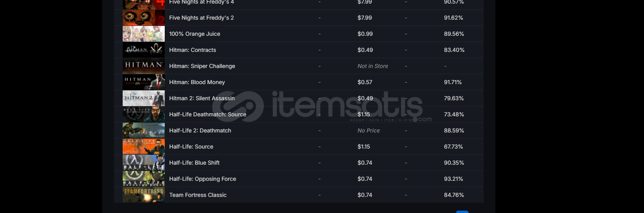The height and width of the screenshot is (213, 644).
Task: Click the Not in Store label
Action: pyautogui.click(x=373, y=66)
